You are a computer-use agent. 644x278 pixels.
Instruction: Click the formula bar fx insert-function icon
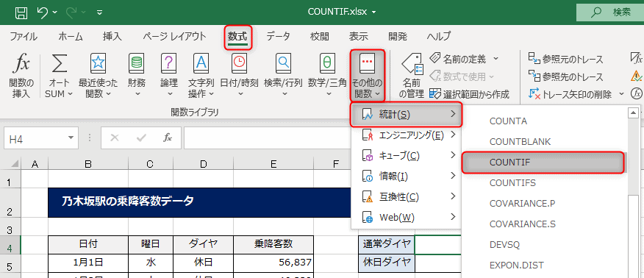[167, 138]
